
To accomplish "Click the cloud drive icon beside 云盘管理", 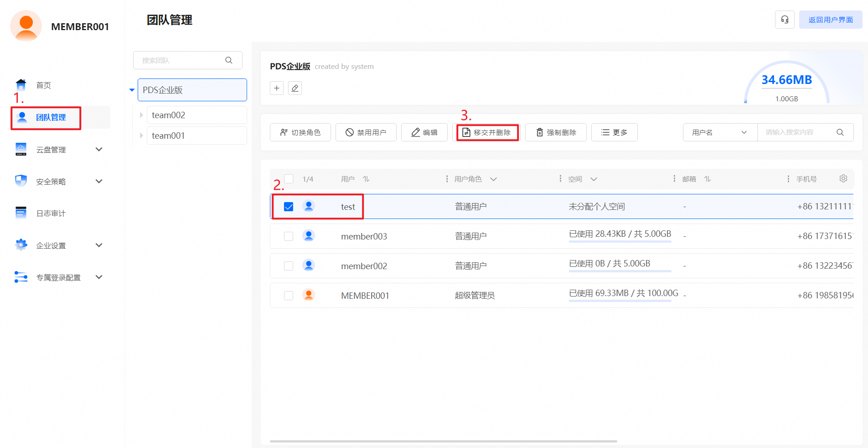I will click(x=21, y=149).
